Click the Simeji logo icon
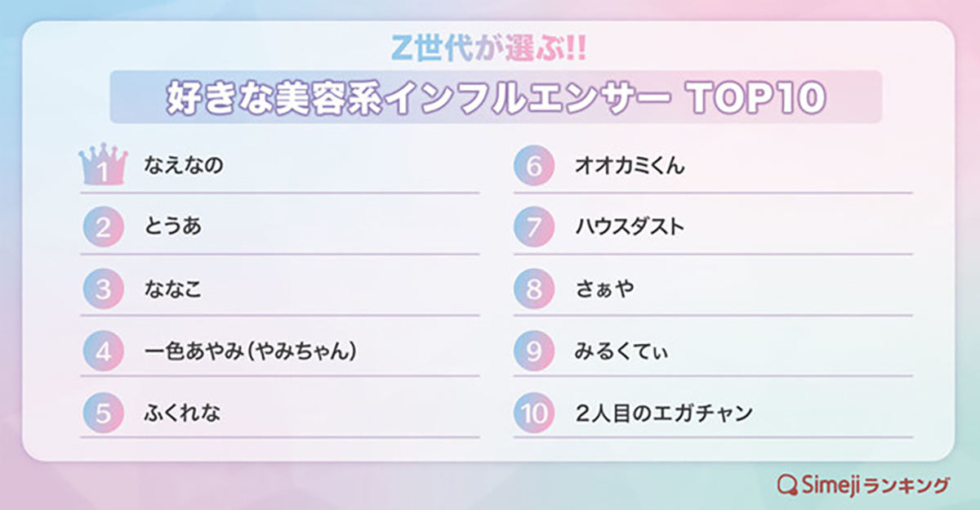The width and height of the screenshot is (980, 510). (787, 485)
